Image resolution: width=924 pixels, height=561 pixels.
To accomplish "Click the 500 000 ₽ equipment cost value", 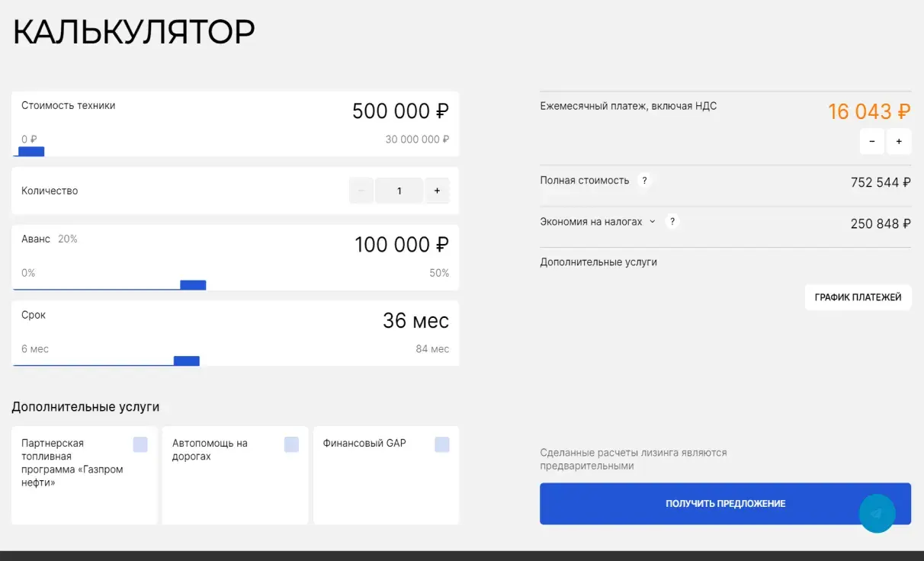I will click(x=400, y=111).
